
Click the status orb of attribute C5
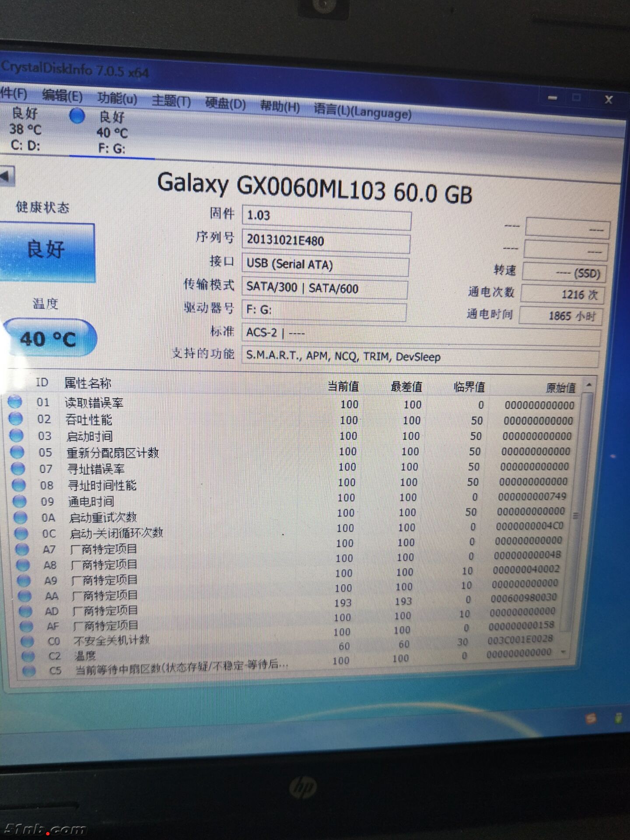(29, 671)
